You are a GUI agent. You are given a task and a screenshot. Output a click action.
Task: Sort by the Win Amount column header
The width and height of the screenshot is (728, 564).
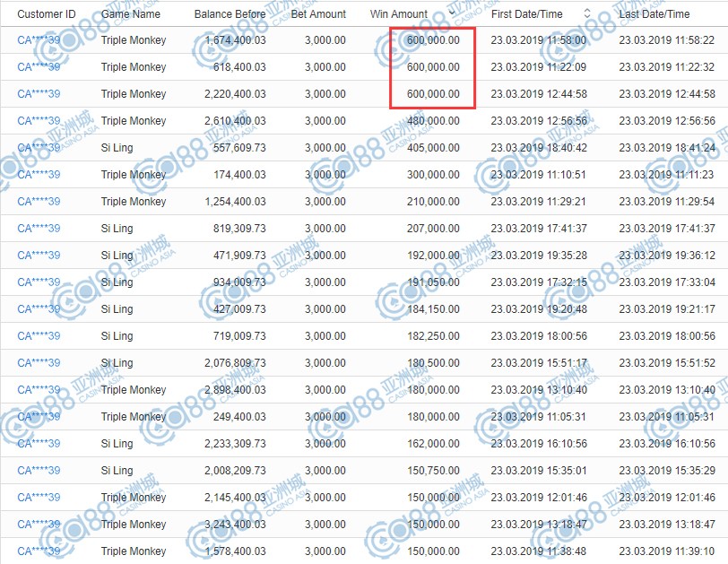[399, 14]
